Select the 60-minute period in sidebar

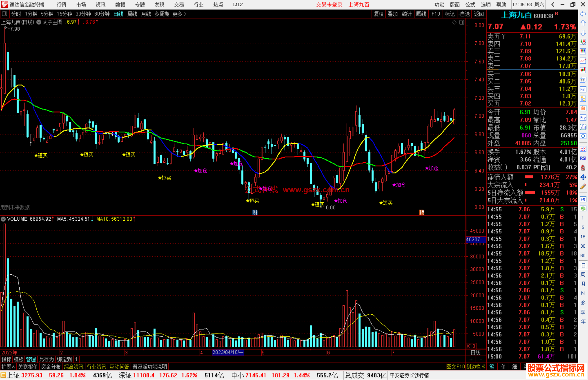tap(583, 256)
